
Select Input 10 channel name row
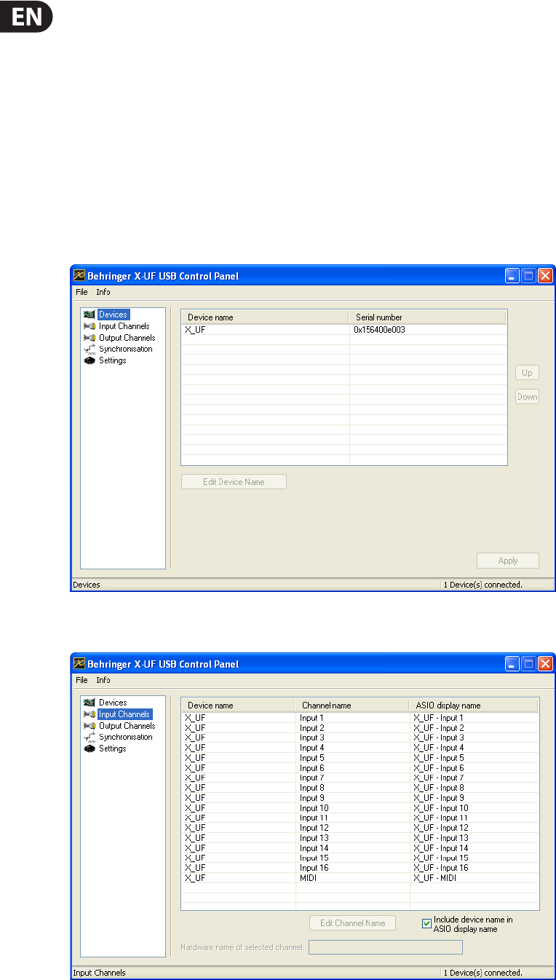point(314,808)
